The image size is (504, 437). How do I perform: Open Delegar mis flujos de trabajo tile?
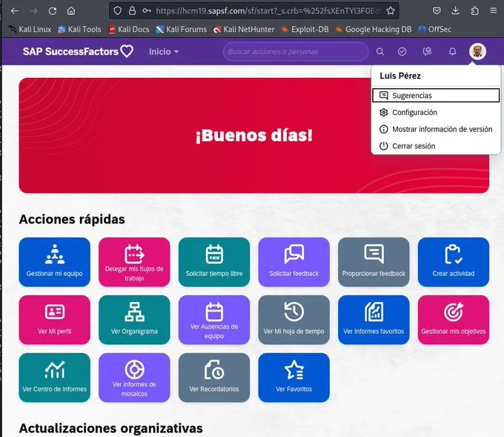click(134, 262)
